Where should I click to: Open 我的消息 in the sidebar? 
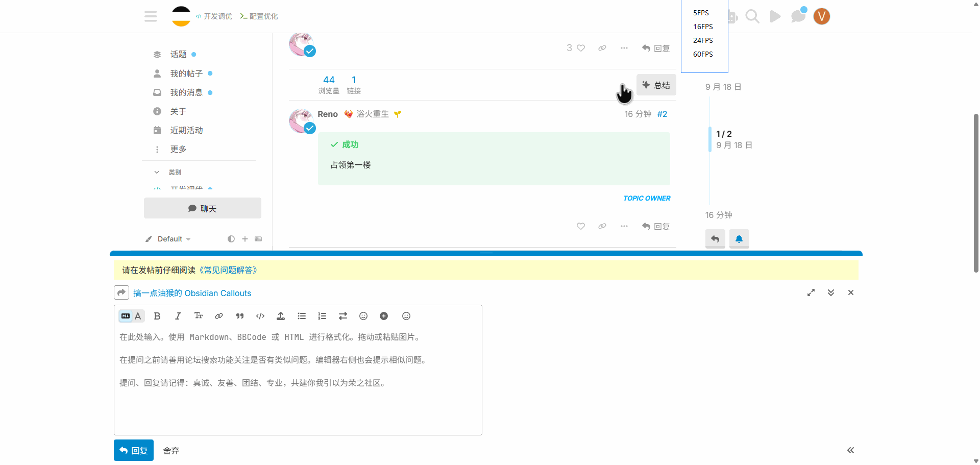pos(186,92)
